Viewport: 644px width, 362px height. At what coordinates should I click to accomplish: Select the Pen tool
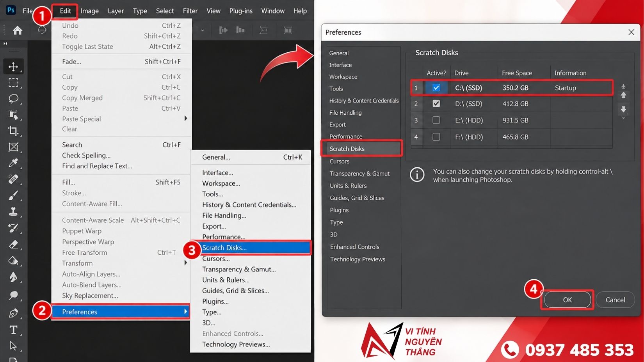(x=13, y=313)
